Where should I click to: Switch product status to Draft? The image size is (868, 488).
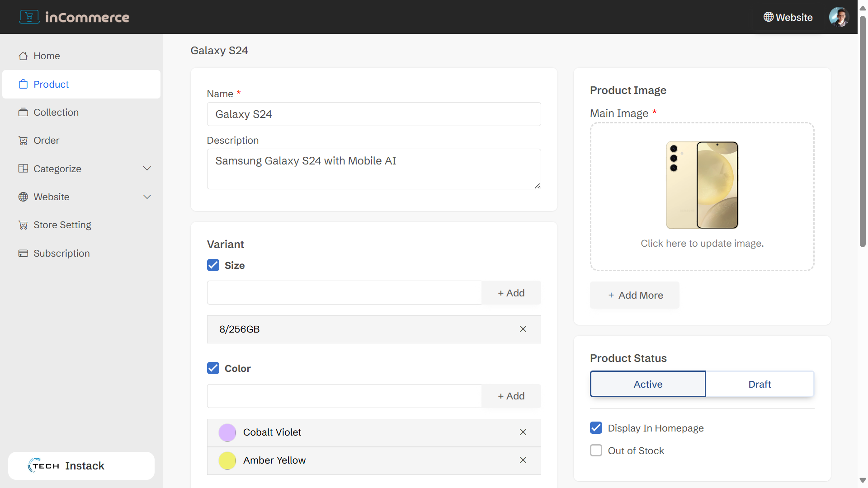[759, 384]
